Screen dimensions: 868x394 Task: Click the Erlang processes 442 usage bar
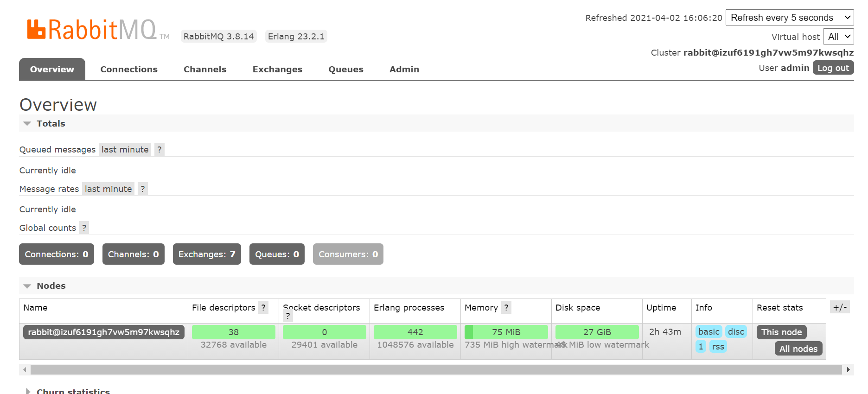(x=415, y=332)
